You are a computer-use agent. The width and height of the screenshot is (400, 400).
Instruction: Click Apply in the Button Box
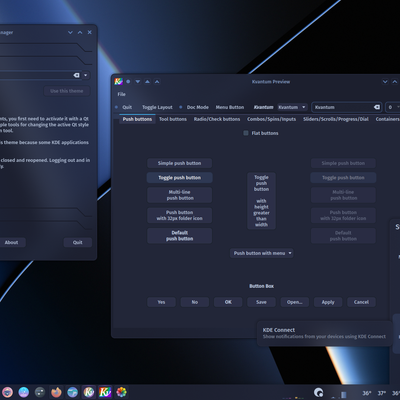pyautogui.click(x=328, y=302)
